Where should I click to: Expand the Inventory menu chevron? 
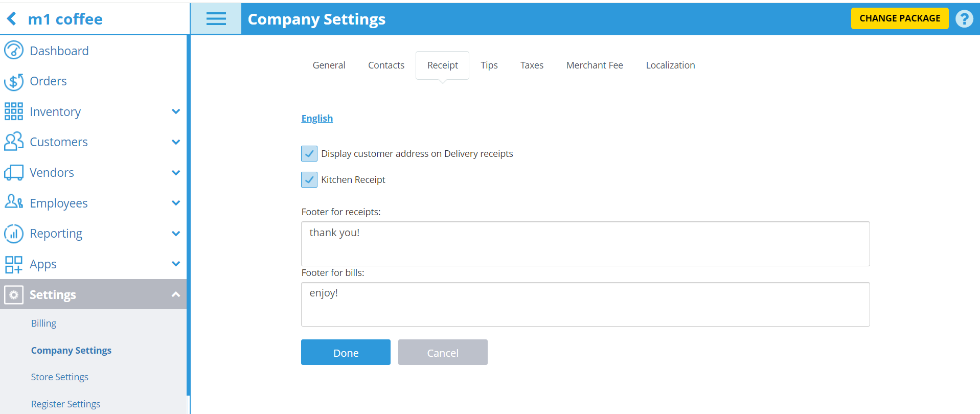coord(176,111)
